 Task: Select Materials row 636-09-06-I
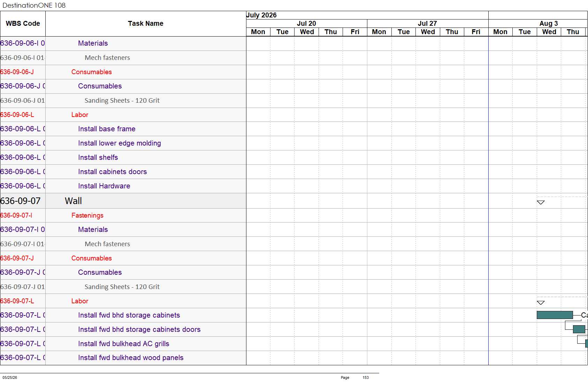[x=123, y=44]
